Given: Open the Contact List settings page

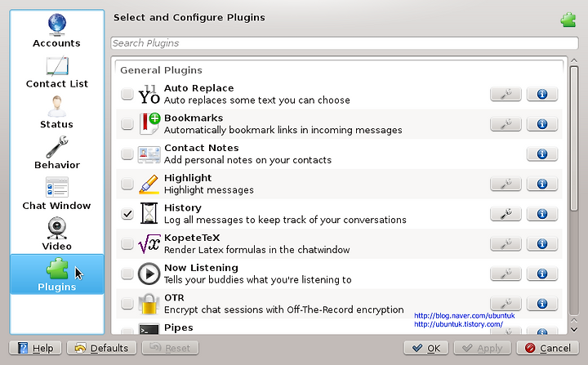Looking at the screenshot, I should click(x=56, y=73).
